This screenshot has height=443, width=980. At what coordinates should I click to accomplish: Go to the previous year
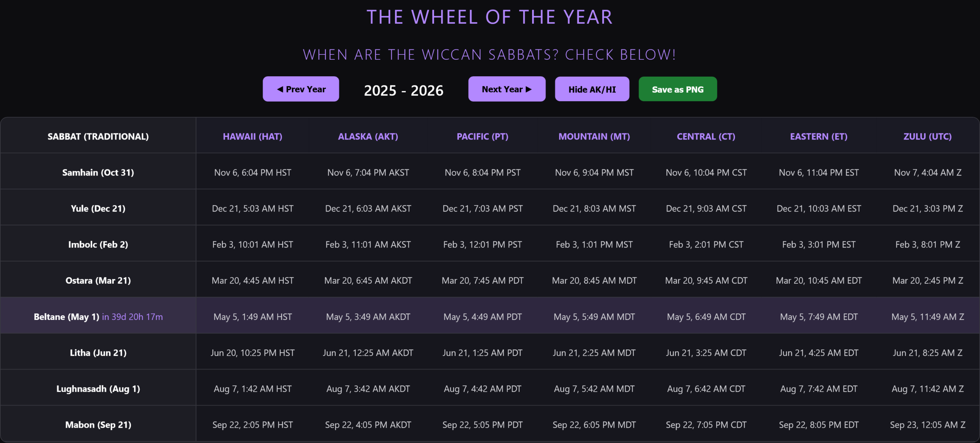[301, 89]
